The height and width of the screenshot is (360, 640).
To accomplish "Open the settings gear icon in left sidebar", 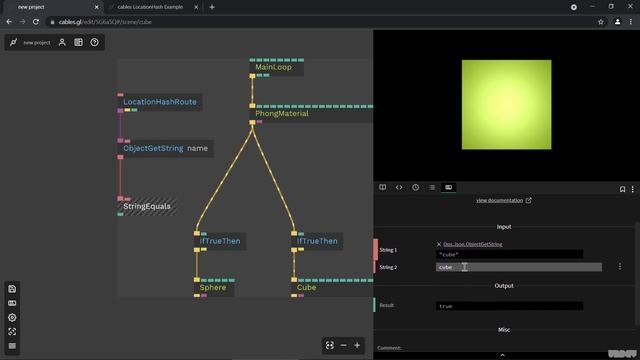I will [12, 318].
